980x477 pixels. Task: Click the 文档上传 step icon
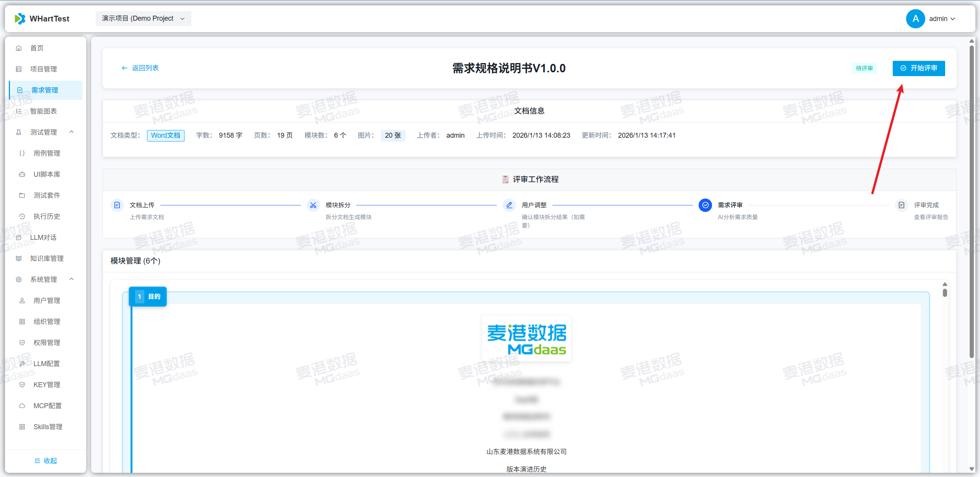[117, 205]
